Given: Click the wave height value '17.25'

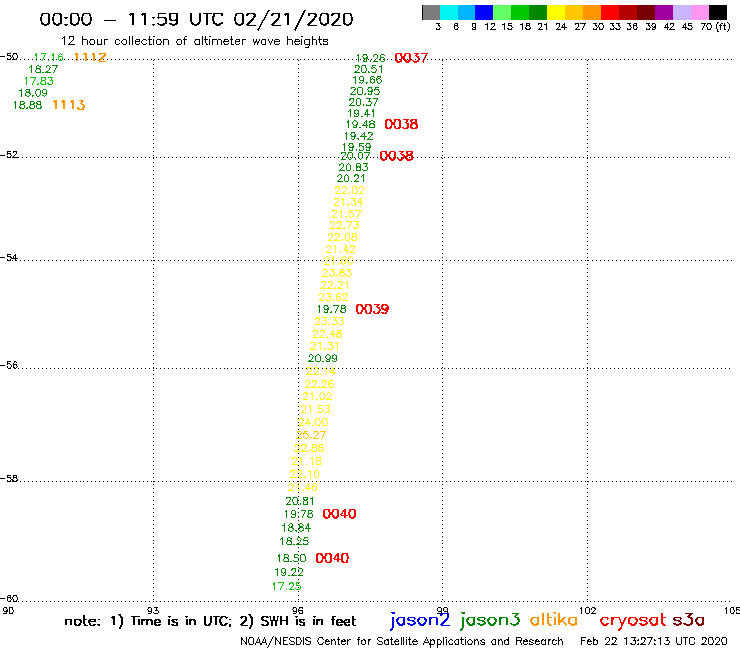Looking at the screenshot, I should (x=286, y=586).
